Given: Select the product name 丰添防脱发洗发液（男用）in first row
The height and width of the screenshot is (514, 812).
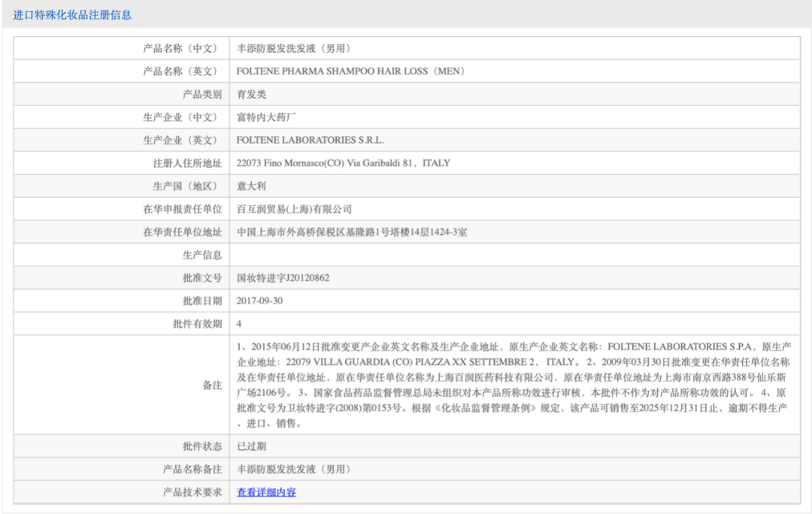Looking at the screenshot, I should (x=295, y=48).
